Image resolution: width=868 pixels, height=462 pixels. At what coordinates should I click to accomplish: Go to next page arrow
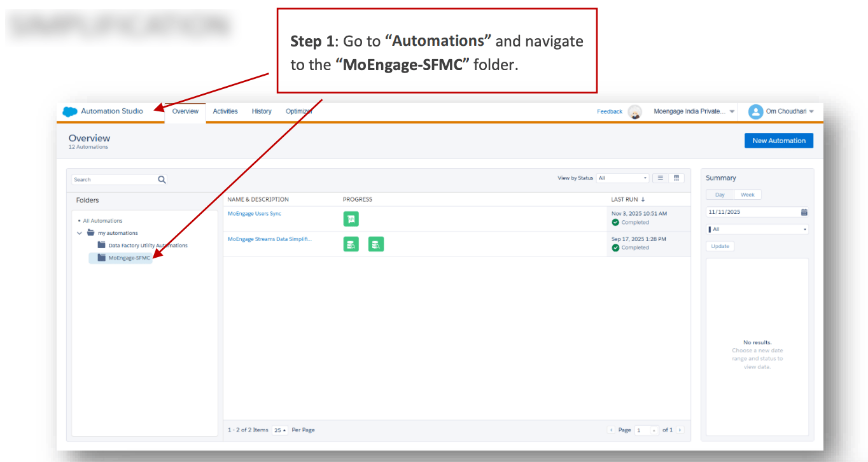click(x=680, y=430)
